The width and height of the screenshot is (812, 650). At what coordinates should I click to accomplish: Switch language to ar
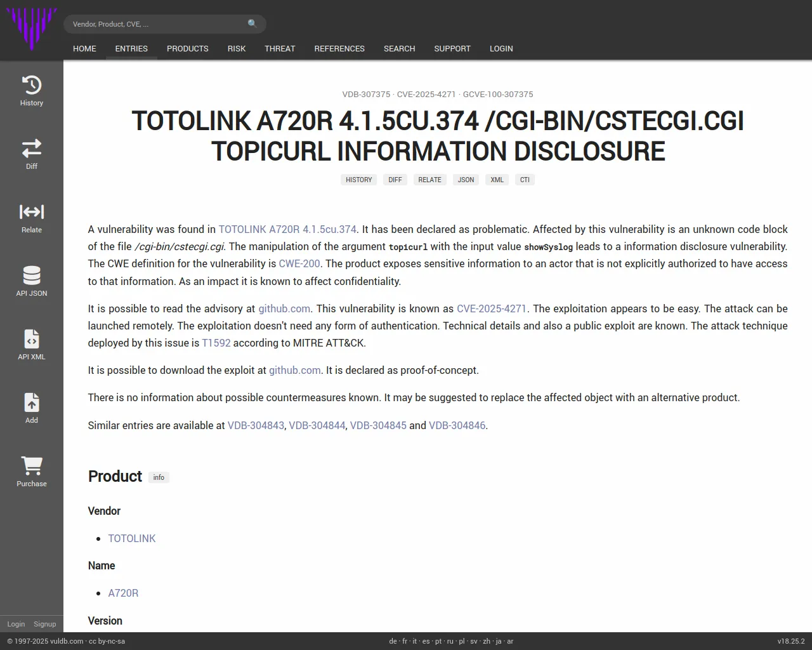[510, 641]
